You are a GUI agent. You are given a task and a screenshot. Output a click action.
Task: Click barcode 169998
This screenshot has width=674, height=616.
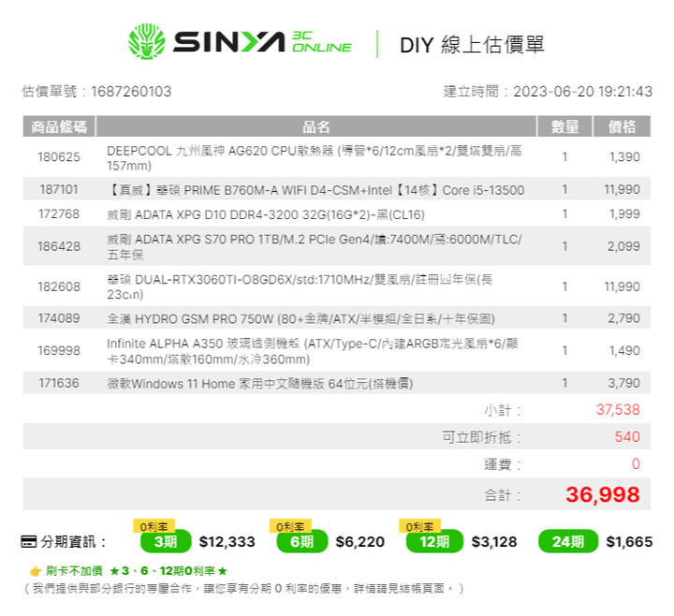click(x=59, y=351)
